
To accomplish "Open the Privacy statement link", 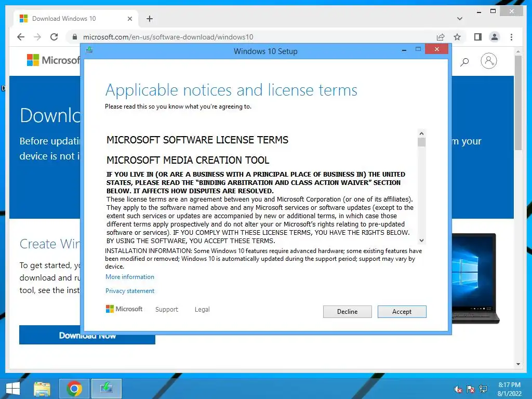I will click(129, 291).
